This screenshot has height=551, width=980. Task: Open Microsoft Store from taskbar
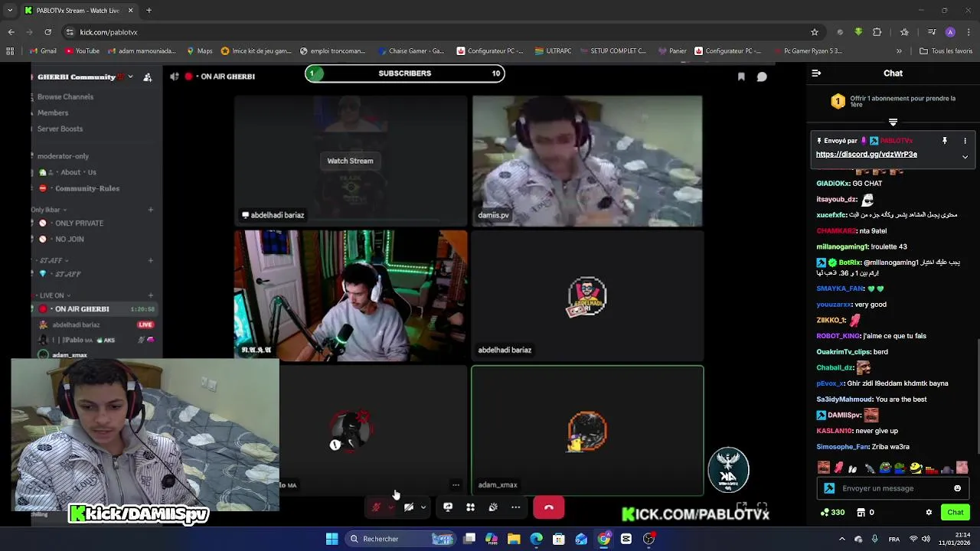point(559,539)
